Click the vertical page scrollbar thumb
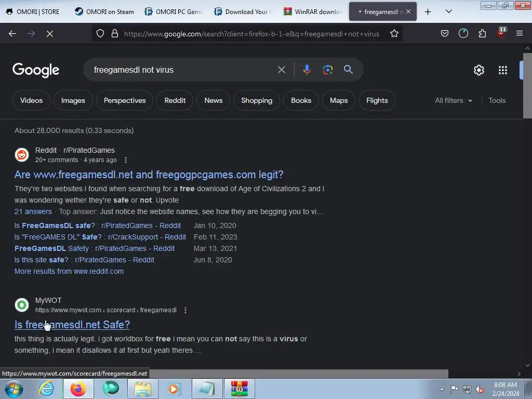This screenshot has height=399, width=532. 527,86
